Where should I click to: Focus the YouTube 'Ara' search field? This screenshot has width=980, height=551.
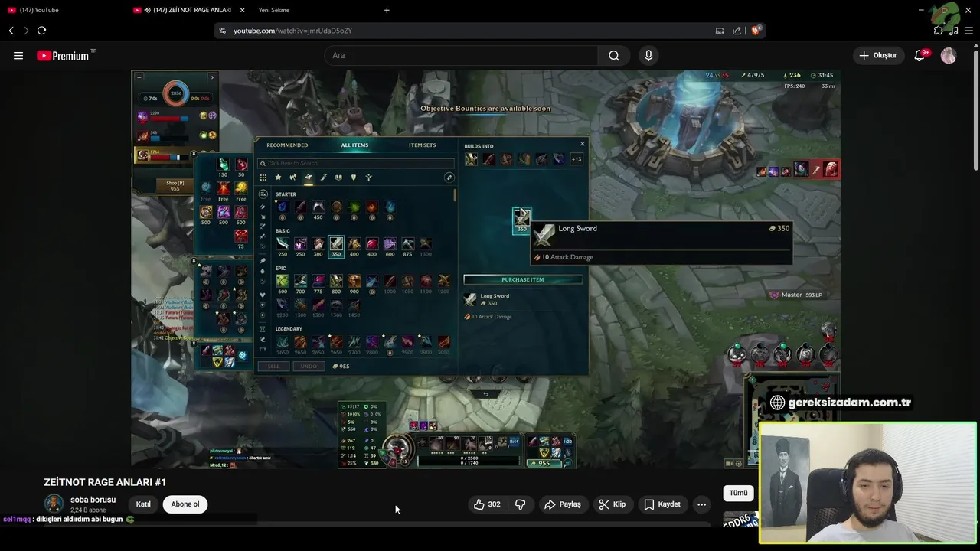(461, 55)
